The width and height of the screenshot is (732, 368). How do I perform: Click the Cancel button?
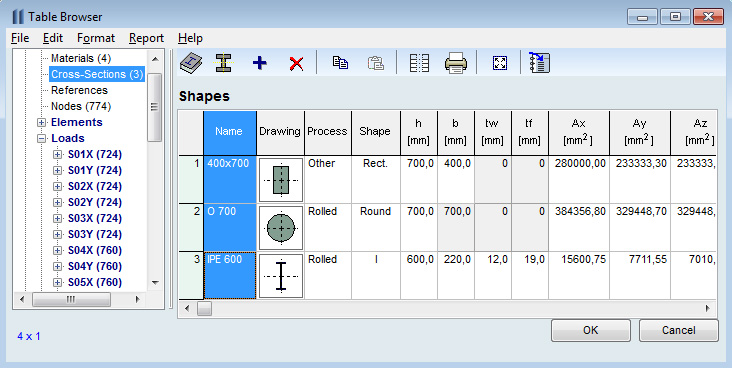[x=678, y=330]
